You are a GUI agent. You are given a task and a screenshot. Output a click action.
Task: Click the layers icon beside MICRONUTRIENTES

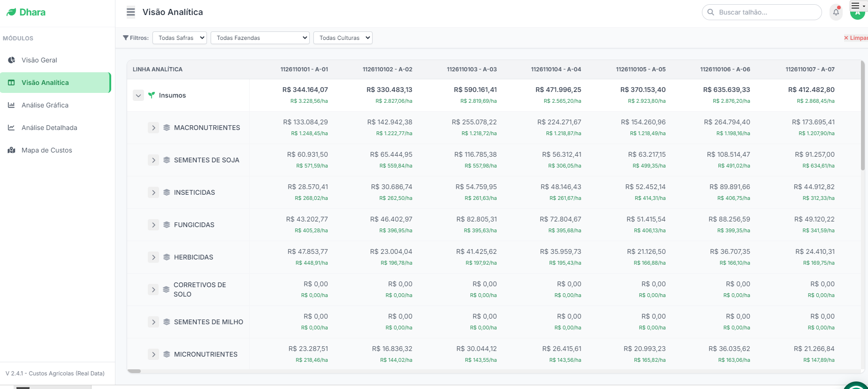[x=167, y=354]
